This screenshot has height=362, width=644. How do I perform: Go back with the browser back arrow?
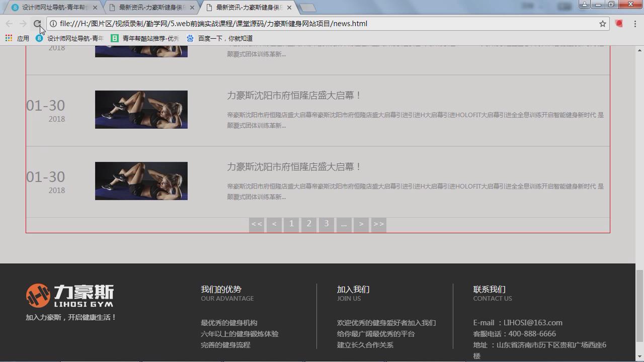click(9, 24)
